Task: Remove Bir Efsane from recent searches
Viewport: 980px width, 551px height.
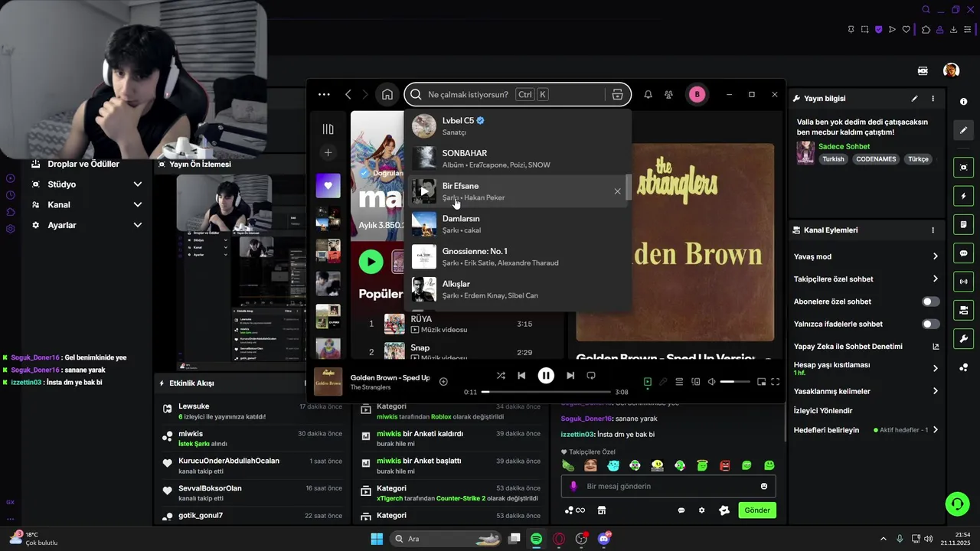Action: click(617, 191)
